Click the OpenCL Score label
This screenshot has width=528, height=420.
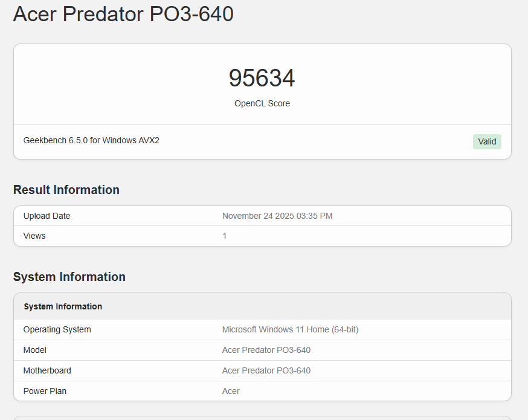click(x=262, y=103)
